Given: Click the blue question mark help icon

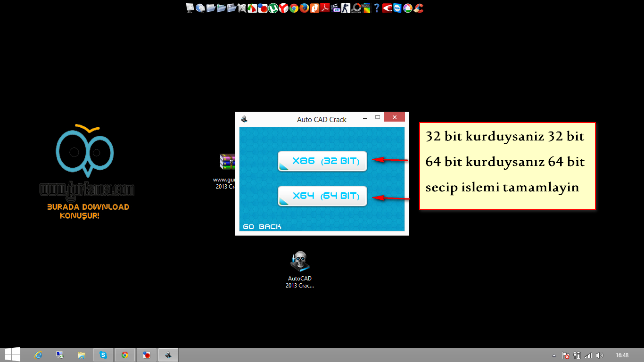Looking at the screenshot, I should click(376, 8).
